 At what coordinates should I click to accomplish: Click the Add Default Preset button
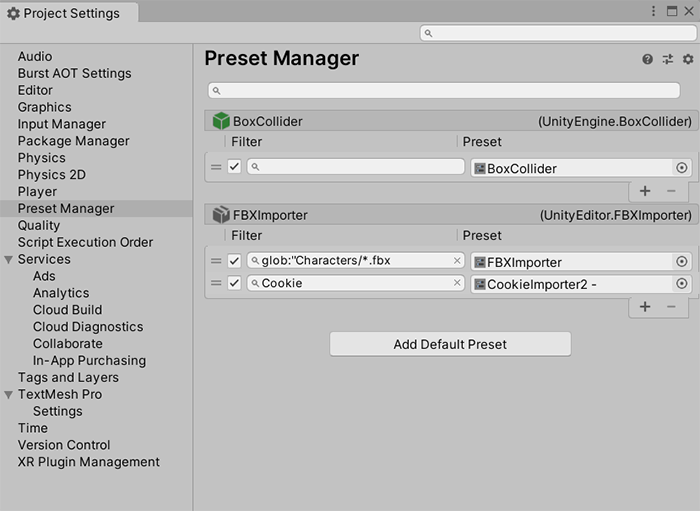[450, 344]
